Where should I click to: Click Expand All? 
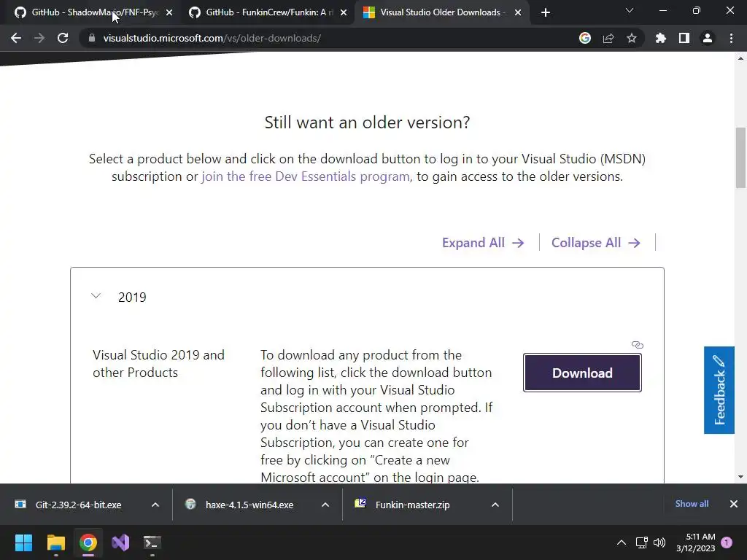pyautogui.click(x=483, y=243)
